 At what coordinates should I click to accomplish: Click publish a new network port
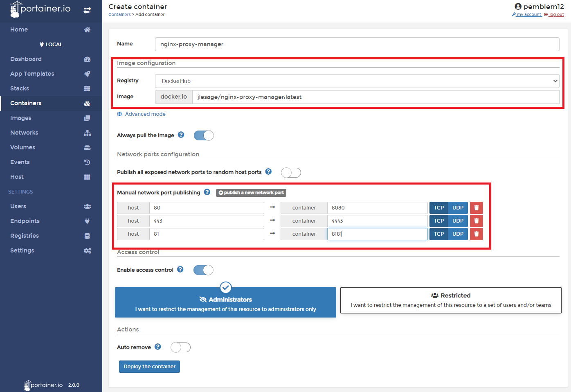click(251, 193)
